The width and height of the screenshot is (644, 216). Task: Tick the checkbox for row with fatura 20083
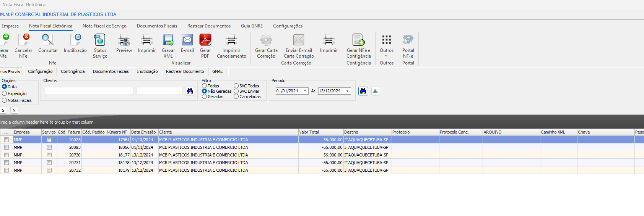coord(7,147)
